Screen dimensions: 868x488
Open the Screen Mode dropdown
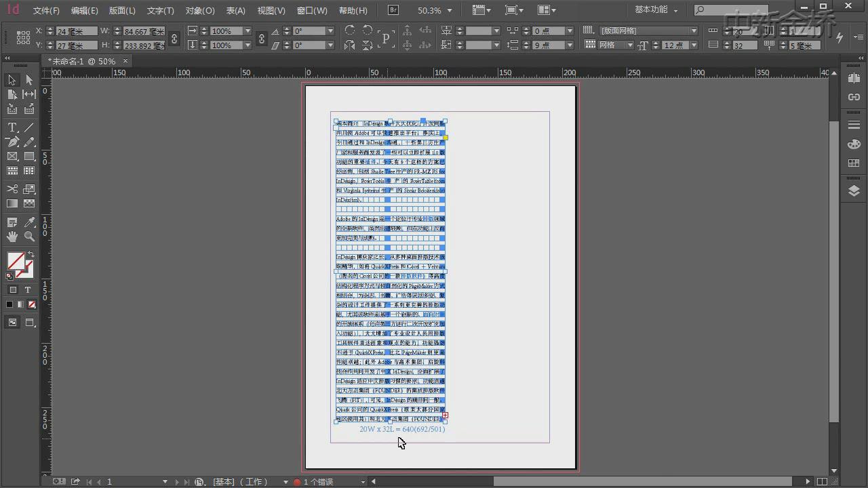click(x=514, y=10)
